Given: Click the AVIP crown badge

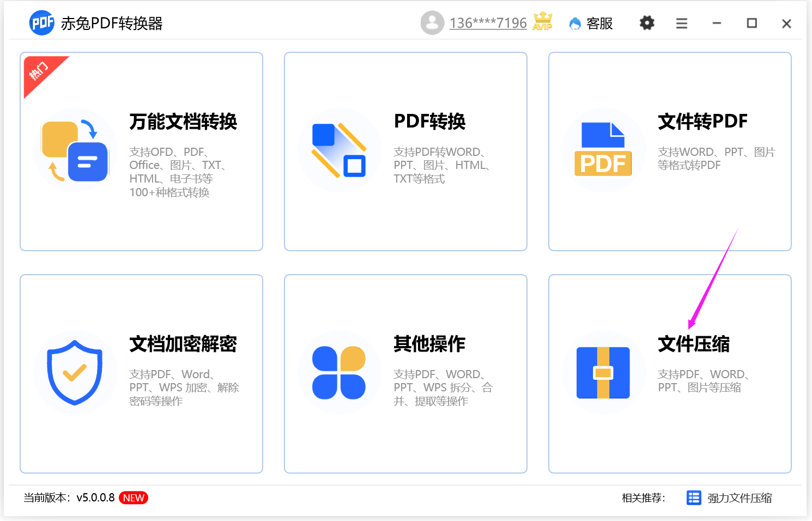Looking at the screenshot, I should click(542, 21).
